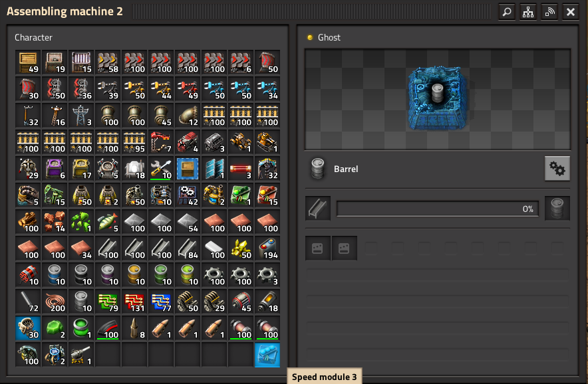Select the blue processing units stack 77
This screenshot has height=384, width=588.
161,302
